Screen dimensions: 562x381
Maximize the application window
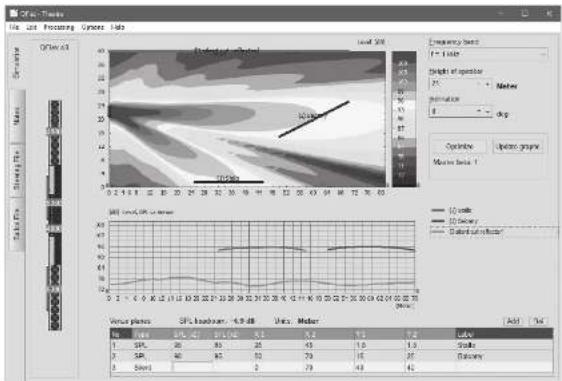tap(525, 14)
